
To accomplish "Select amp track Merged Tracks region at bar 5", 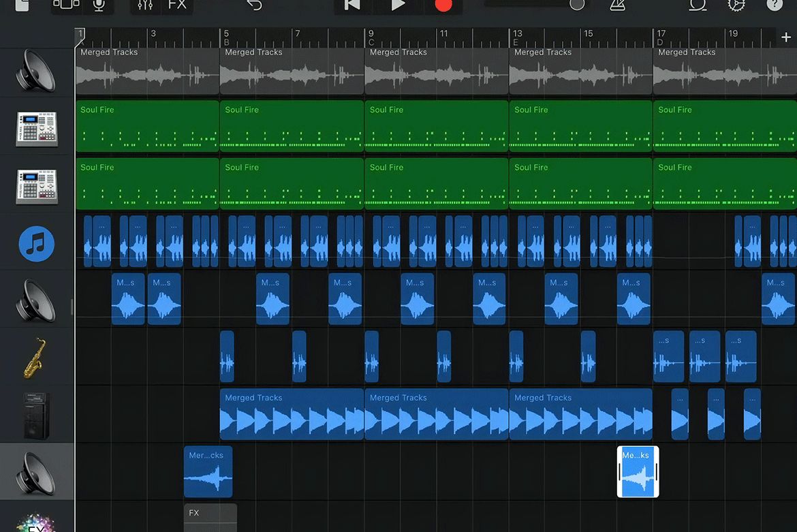I will pos(292,414).
